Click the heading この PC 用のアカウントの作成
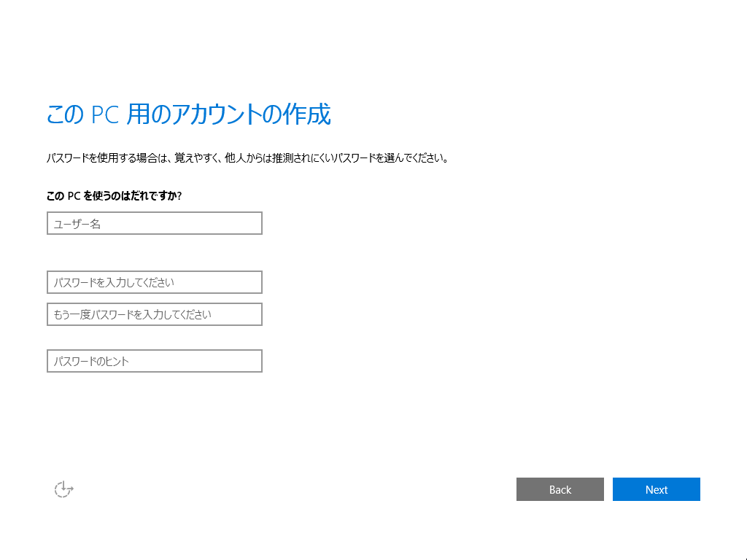 pyautogui.click(x=189, y=114)
